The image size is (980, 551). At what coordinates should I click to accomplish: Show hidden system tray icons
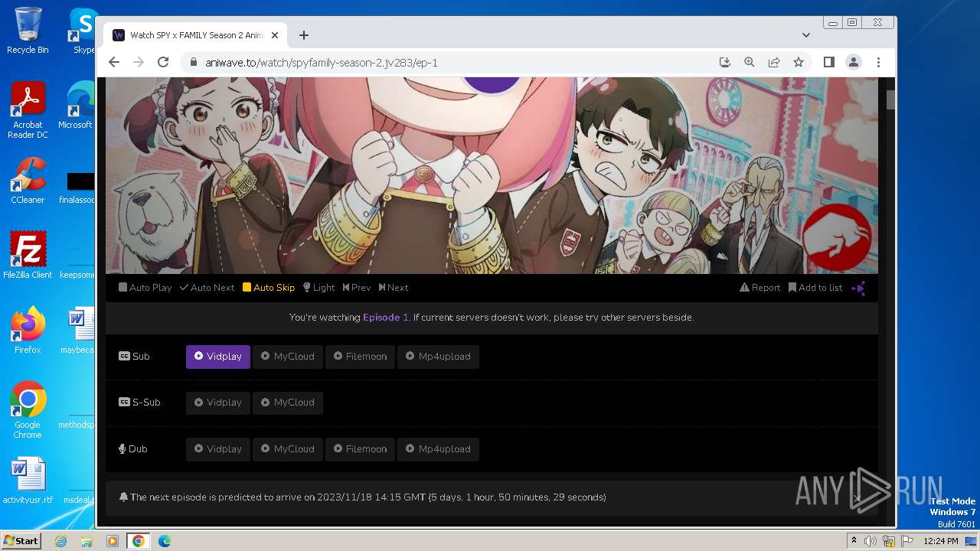point(854,541)
